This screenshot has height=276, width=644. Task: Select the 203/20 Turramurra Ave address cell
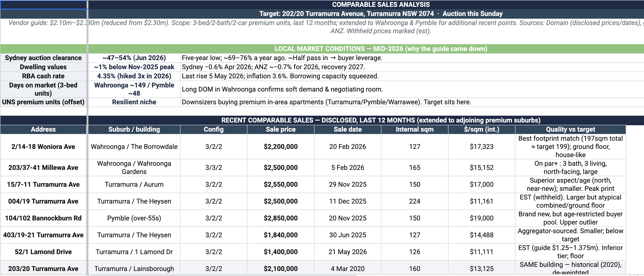(43, 268)
